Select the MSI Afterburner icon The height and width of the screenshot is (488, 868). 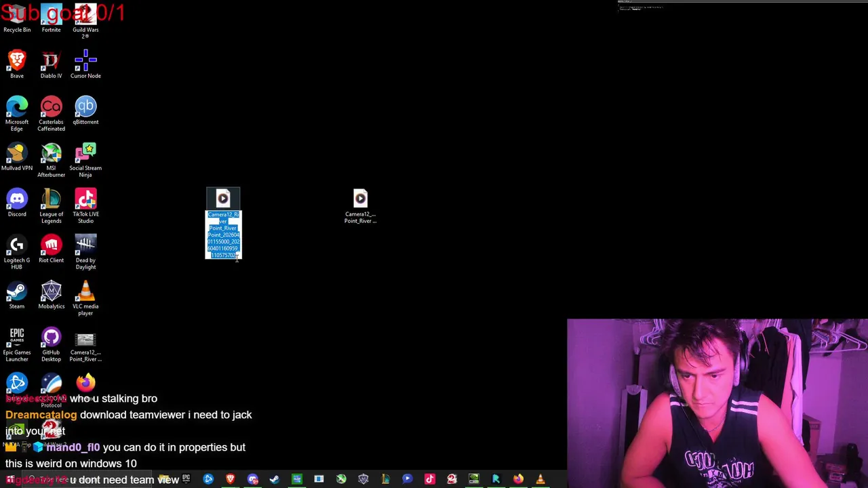coord(51,159)
